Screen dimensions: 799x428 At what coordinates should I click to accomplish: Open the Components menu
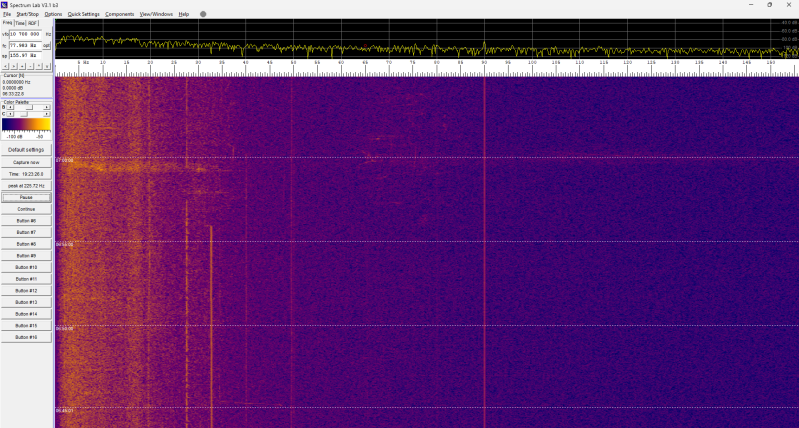pos(120,14)
